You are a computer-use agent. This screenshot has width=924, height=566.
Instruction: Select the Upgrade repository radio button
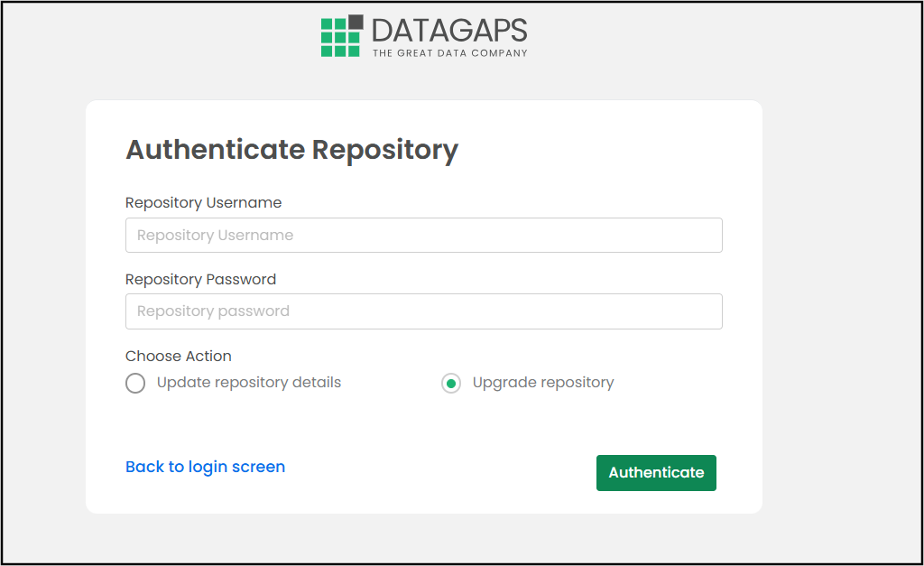451,384
